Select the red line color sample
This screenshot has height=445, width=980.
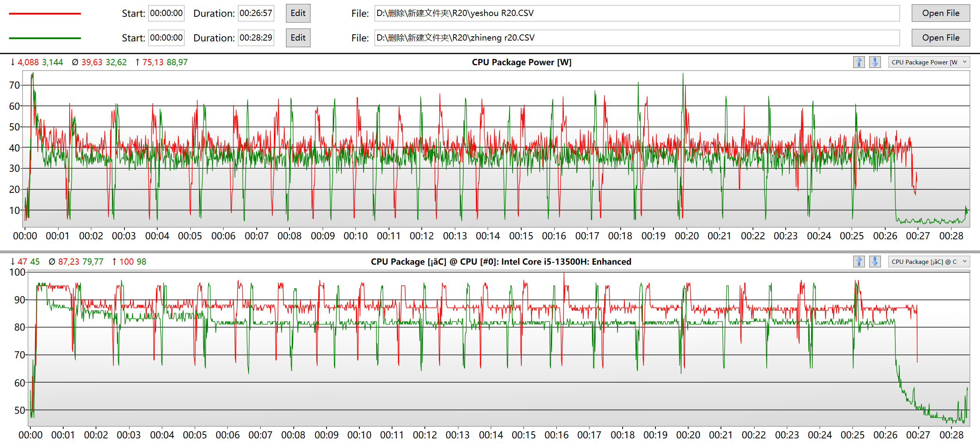point(45,14)
